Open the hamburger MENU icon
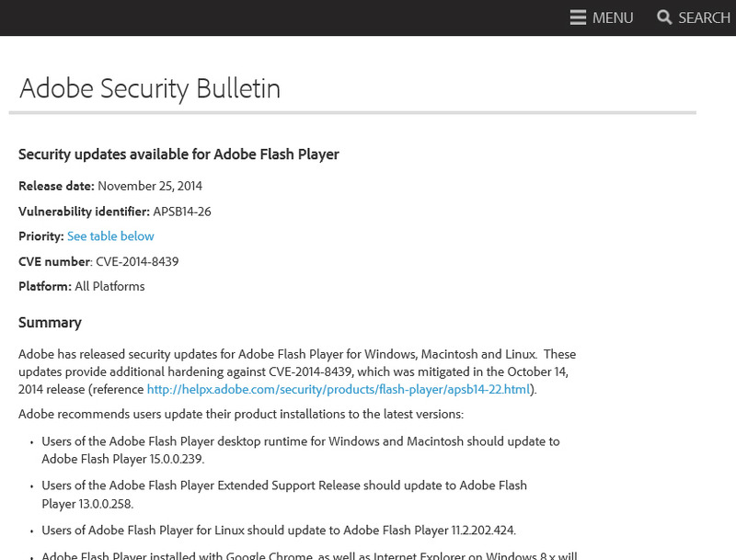The height and width of the screenshot is (560, 736). click(x=578, y=17)
